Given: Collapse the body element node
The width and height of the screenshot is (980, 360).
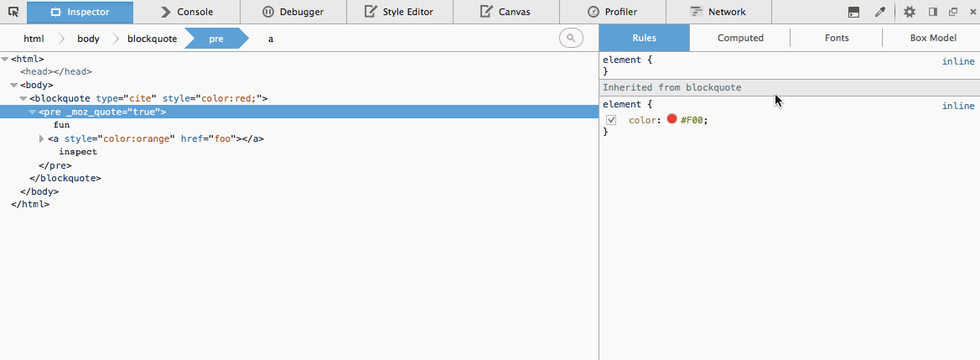Looking at the screenshot, I should tap(13, 85).
